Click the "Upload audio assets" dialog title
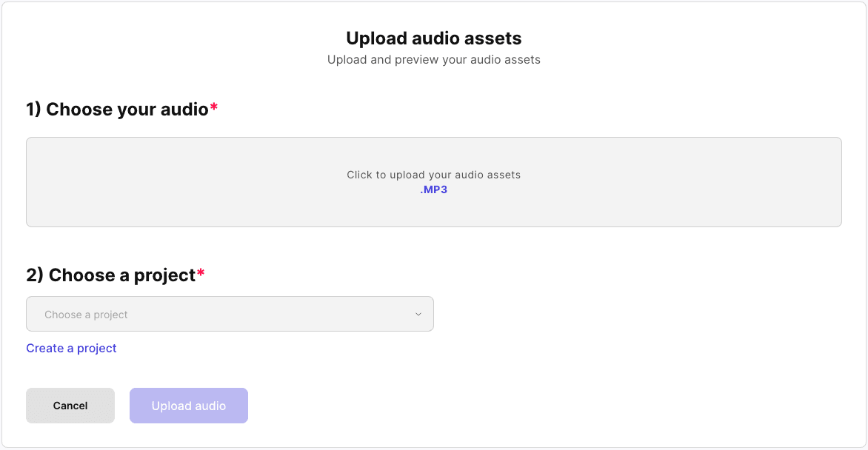This screenshot has width=868, height=450. pos(434,38)
